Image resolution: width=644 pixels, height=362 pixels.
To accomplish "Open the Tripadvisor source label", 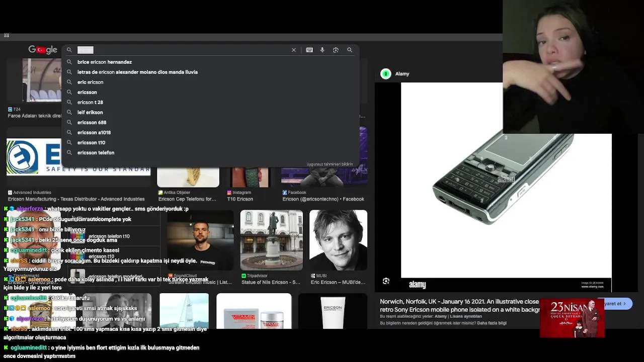I will [257, 276].
